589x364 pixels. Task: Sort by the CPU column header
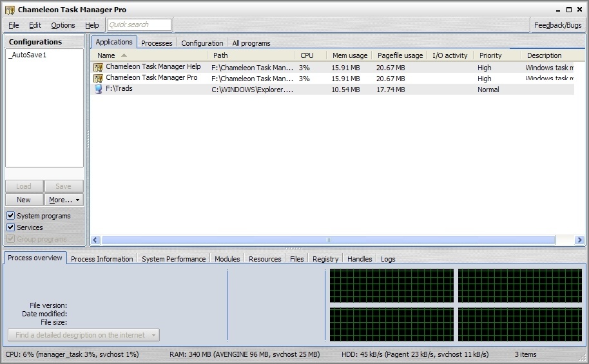[310, 55]
